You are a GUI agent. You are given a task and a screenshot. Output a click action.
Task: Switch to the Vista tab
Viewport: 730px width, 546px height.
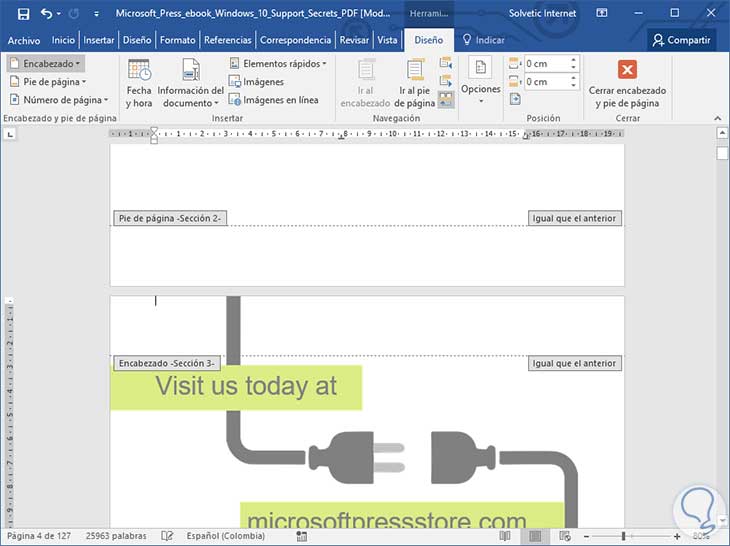(387, 40)
